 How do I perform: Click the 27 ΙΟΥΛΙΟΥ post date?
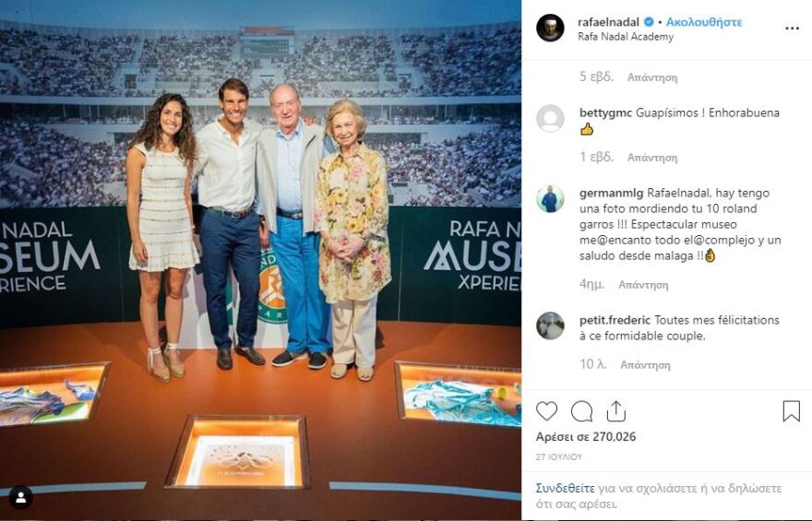pos(559,456)
